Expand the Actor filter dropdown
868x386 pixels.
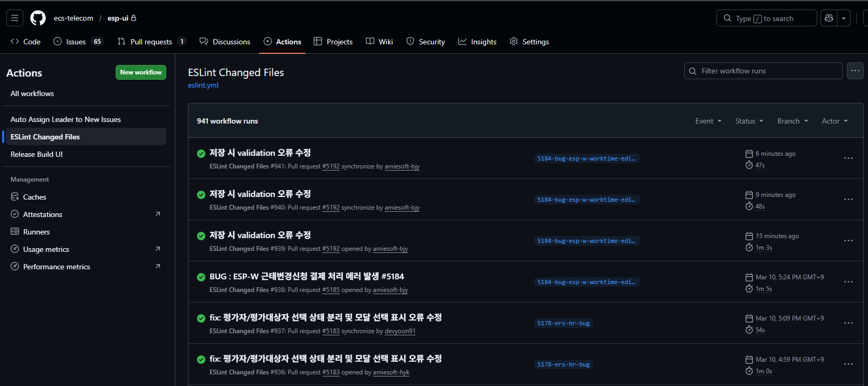tap(835, 121)
